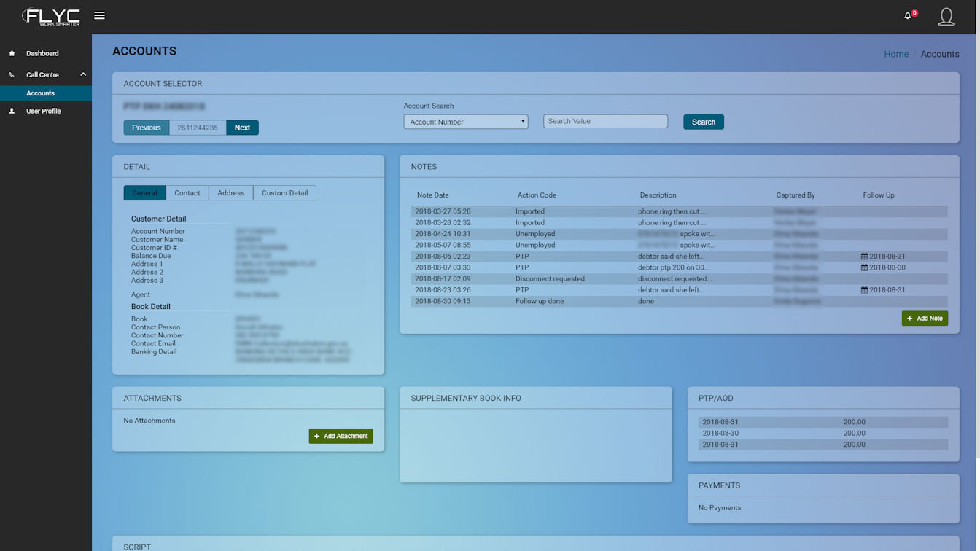Click the Action Code column header
Screen dimensions: 980x551
tap(537, 195)
